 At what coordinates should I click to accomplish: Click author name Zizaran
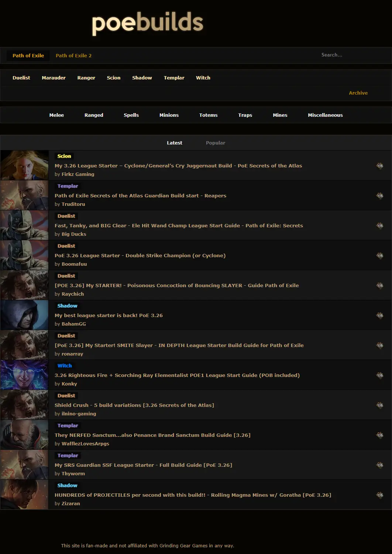[71, 503]
